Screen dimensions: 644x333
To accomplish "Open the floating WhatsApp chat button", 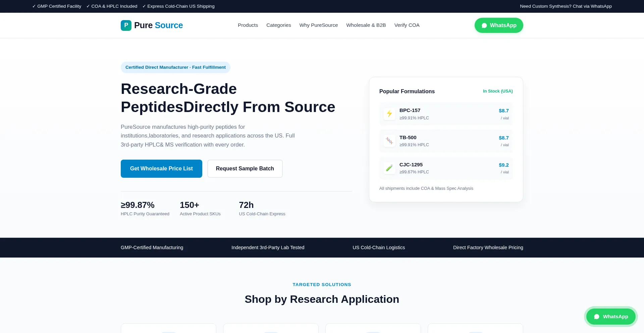I will pyautogui.click(x=611, y=317).
